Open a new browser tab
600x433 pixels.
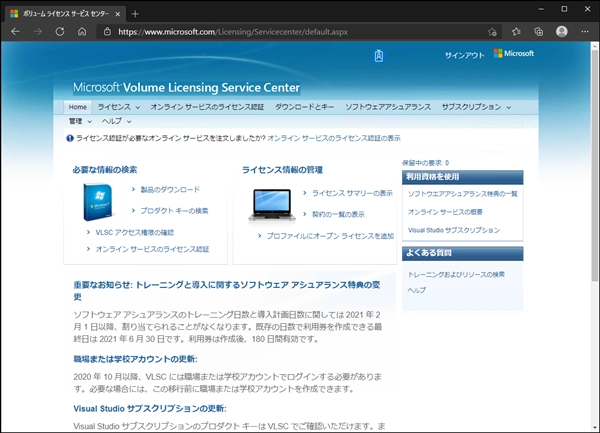135,14
